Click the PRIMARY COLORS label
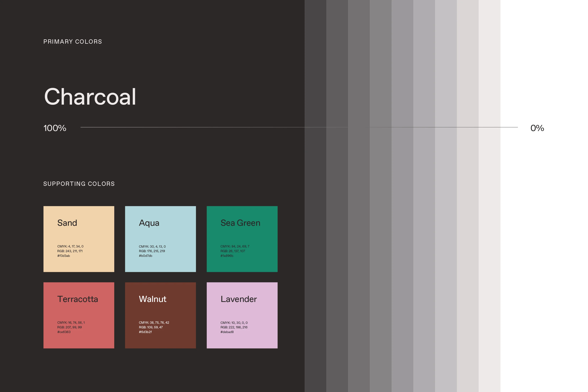588x392 pixels. pyautogui.click(x=72, y=42)
